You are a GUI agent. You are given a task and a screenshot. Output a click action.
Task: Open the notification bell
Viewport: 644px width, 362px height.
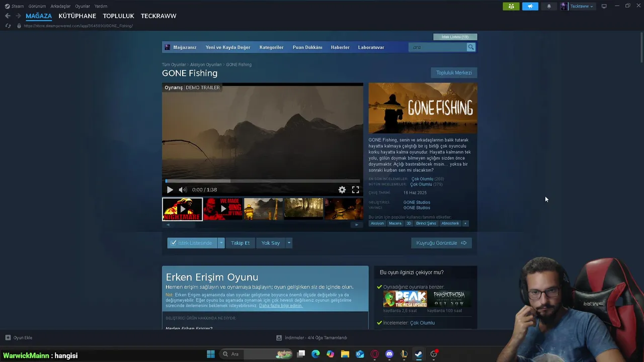[549, 6]
